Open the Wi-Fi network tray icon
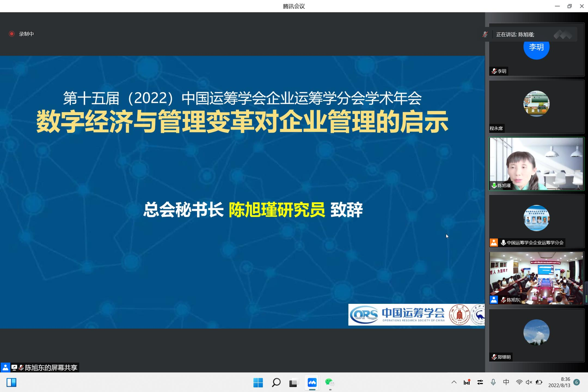The image size is (588, 392). coord(519,382)
